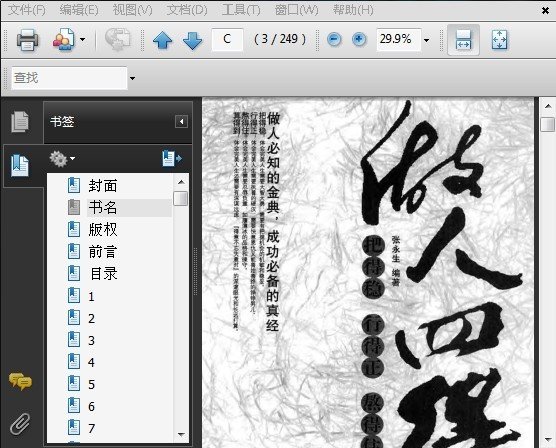Select the 封面 bookmark
The image size is (556, 448).
103,186
